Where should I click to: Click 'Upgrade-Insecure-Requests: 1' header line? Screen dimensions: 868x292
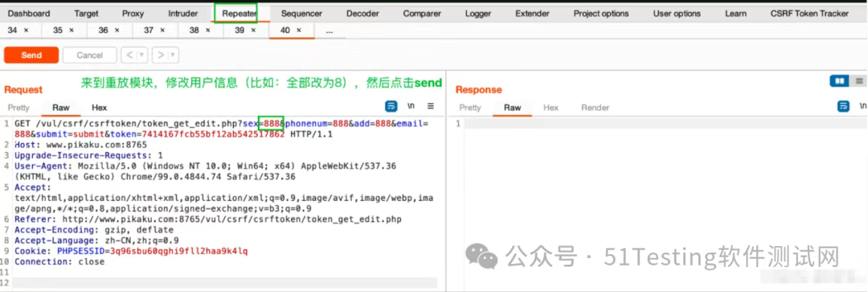(88, 155)
